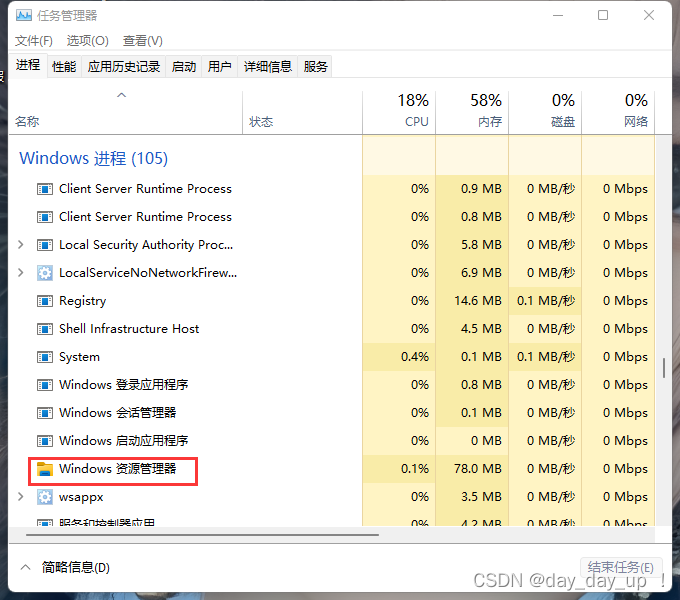680x600 pixels.
Task: Switch to the 服务 tab
Action: (x=315, y=67)
